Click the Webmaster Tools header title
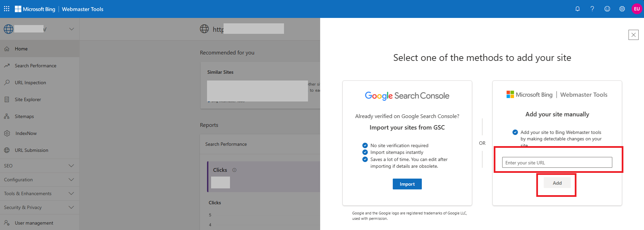 pyautogui.click(x=82, y=9)
